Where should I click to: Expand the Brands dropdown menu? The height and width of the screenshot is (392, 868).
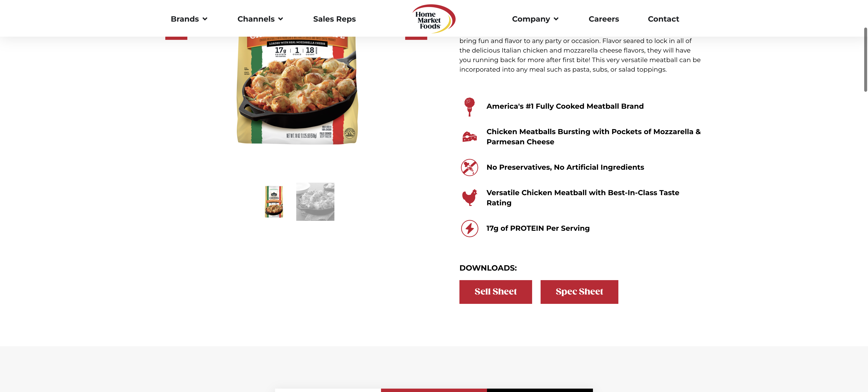[189, 19]
